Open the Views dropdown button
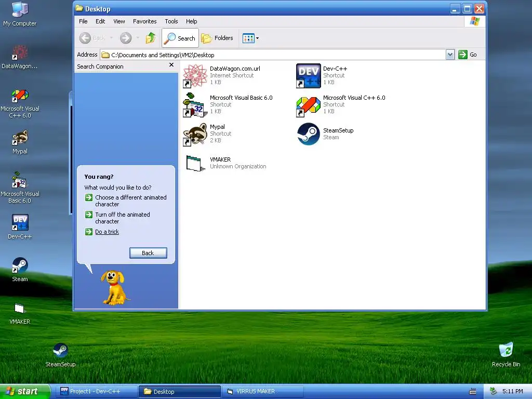The width and height of the screenshot is (532, 399). (251, 38)
